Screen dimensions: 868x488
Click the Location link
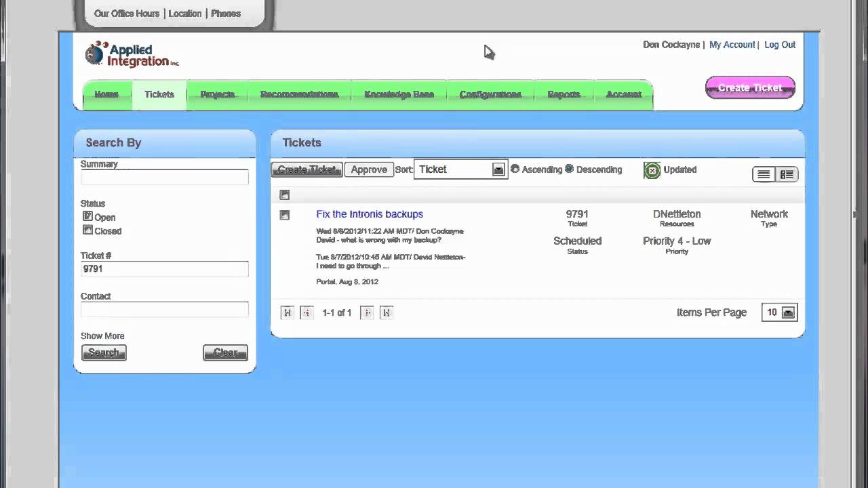pos(185,14)
